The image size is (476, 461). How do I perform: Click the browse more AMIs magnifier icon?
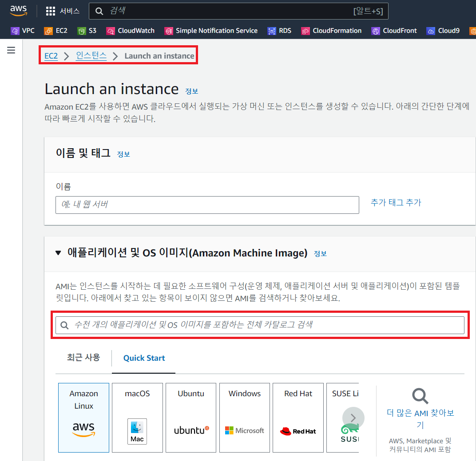click(420, 396)
